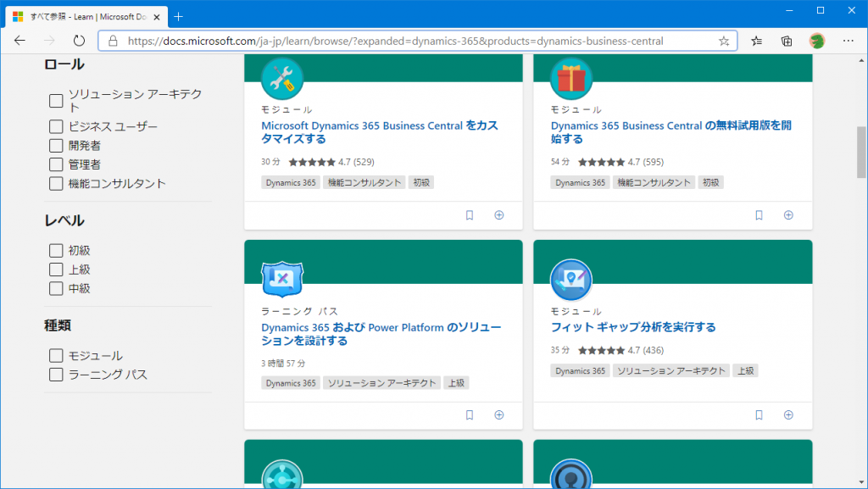868x489 pixels.
Task: Open Dynamics 365 および Power Platform のソリューションを設計する link
Action: (x=381, y=334)
